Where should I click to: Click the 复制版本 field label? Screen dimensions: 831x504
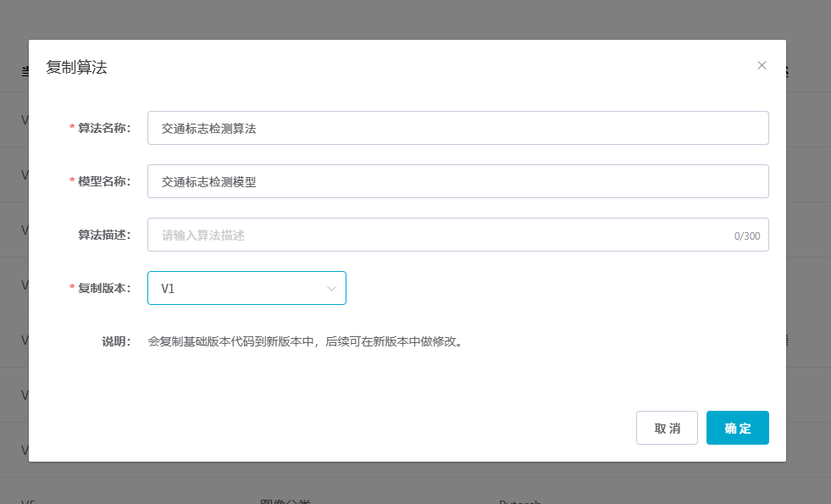(x=103, y=289)
